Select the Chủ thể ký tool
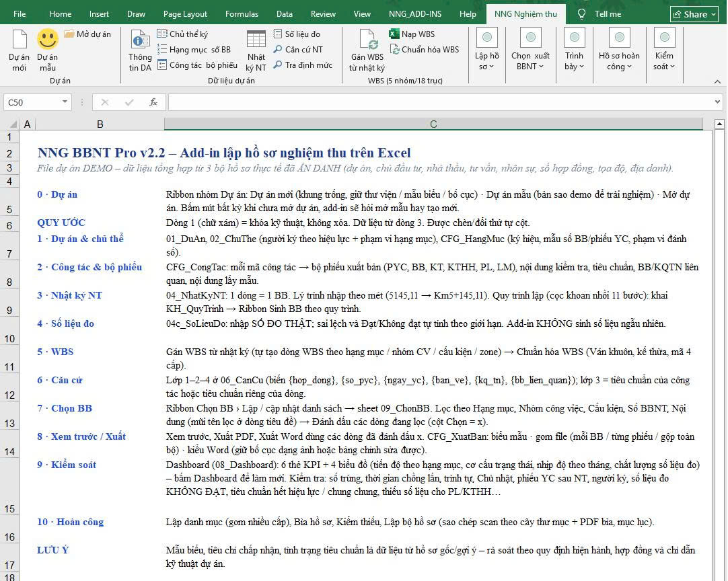 (x=182, y=34)
